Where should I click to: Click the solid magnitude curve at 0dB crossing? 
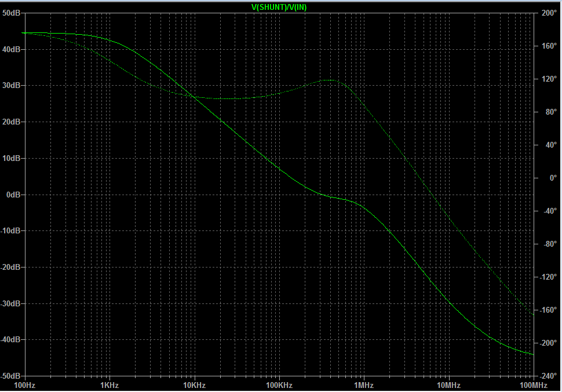pyautogui.click(x=321, y=195)
